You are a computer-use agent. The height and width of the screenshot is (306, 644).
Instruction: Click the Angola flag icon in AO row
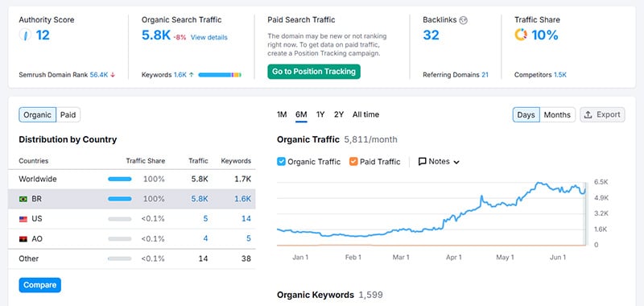coord(23,238)
